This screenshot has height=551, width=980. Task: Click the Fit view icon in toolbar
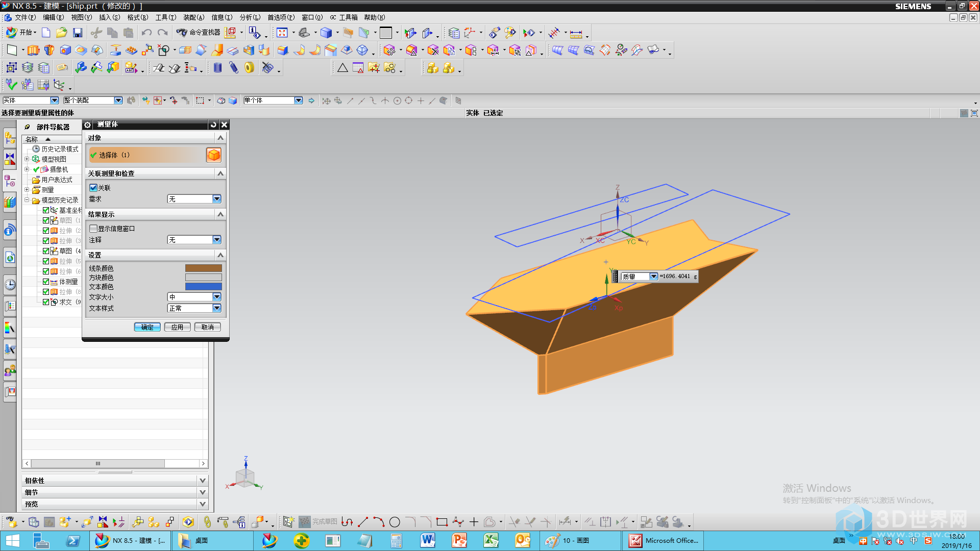pos(282,33)
